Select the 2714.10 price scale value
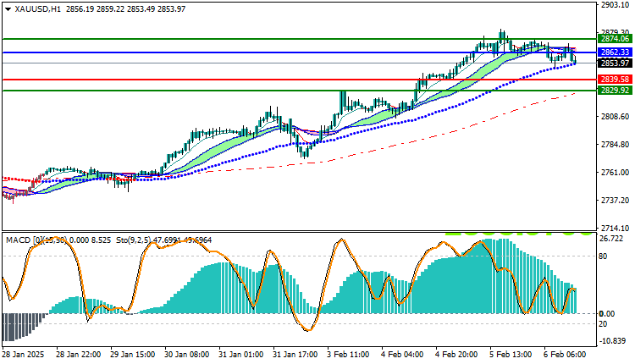Viewport: 635px width, 364px height. tap(616, 229)
